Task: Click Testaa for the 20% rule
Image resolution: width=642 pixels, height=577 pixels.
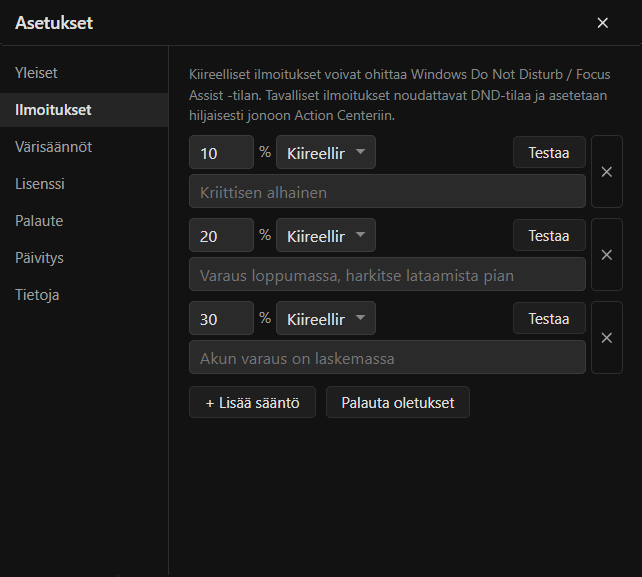Action: [549, 235]
